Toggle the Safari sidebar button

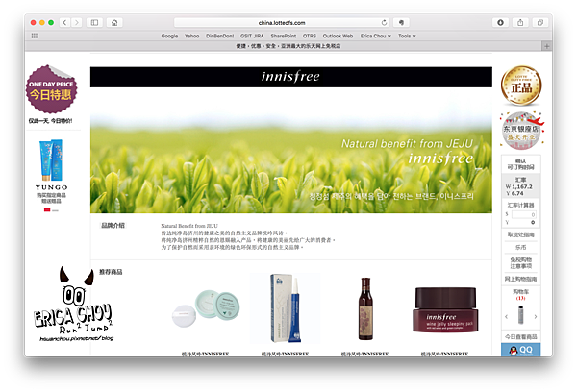94,23
